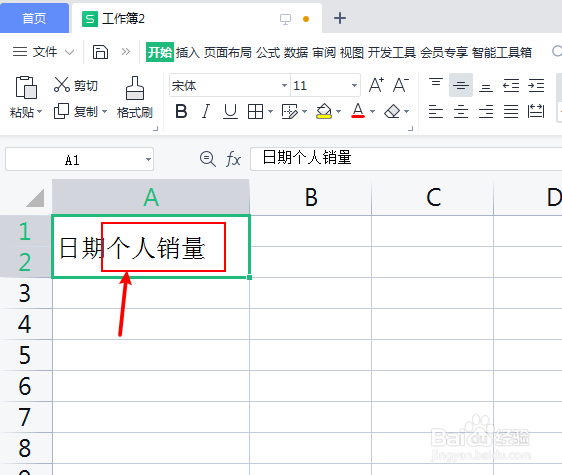The width and height of the screenshot is (562, 475).
Task: Click the search icon at ribbon end
Action: [557, 52]
